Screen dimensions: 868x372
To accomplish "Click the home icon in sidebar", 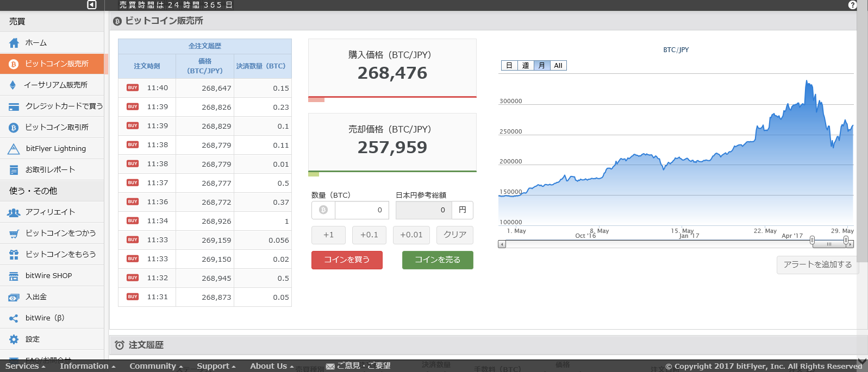I will [14, 43].
